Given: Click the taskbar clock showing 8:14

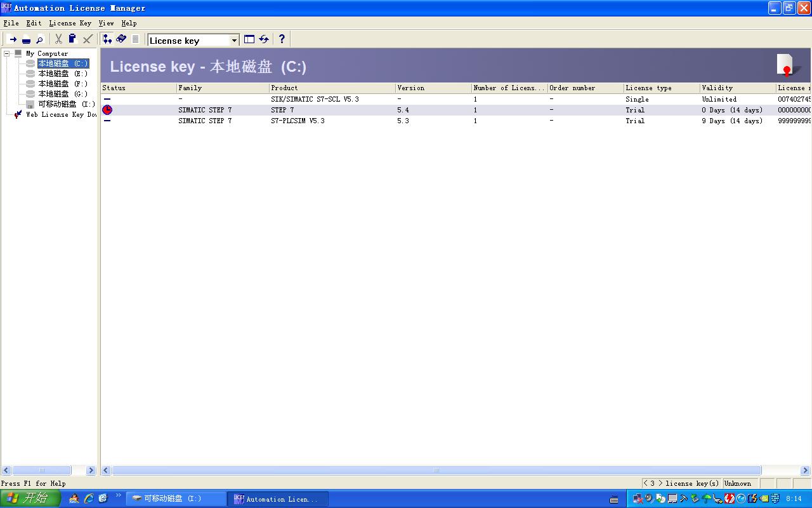Looking at the screenshot, I should (x=794, y=499).
